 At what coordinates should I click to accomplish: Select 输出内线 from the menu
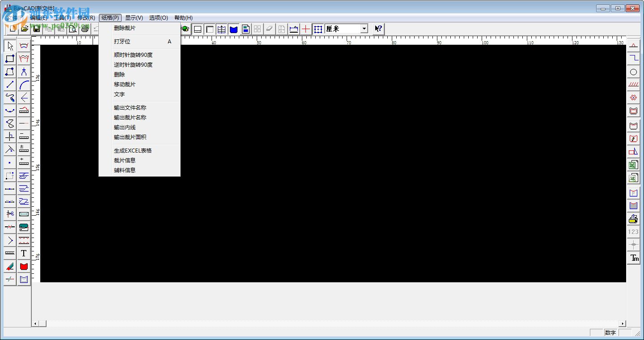(140, 127)
